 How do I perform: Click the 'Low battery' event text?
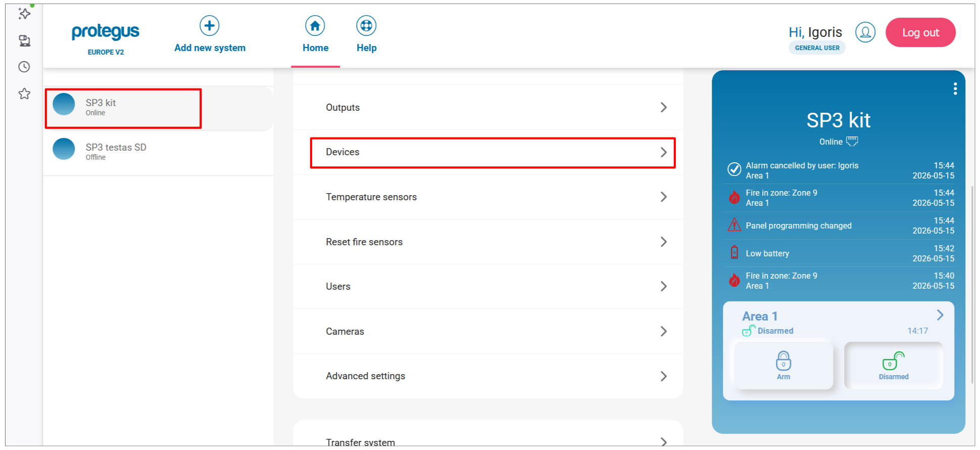[767, 253]
